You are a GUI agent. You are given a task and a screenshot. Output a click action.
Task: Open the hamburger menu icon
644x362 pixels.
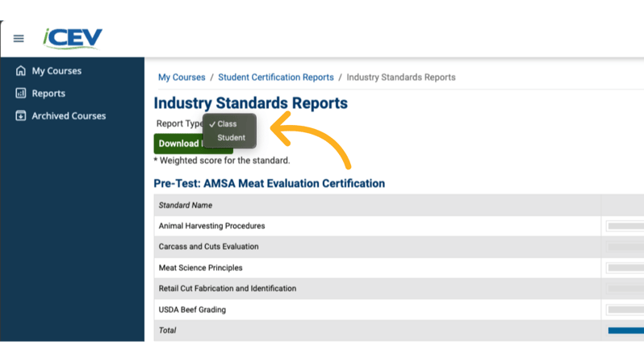point(19,39)
